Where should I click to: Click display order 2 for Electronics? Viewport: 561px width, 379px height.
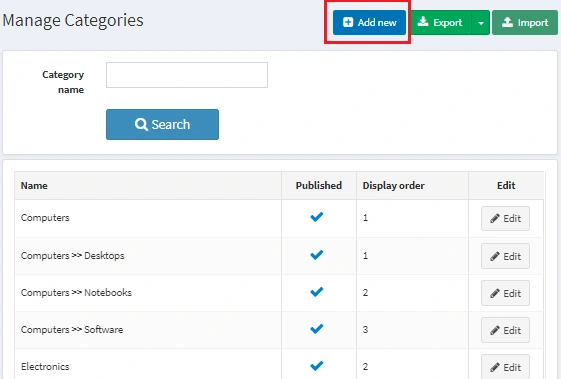tap(365, 366)
